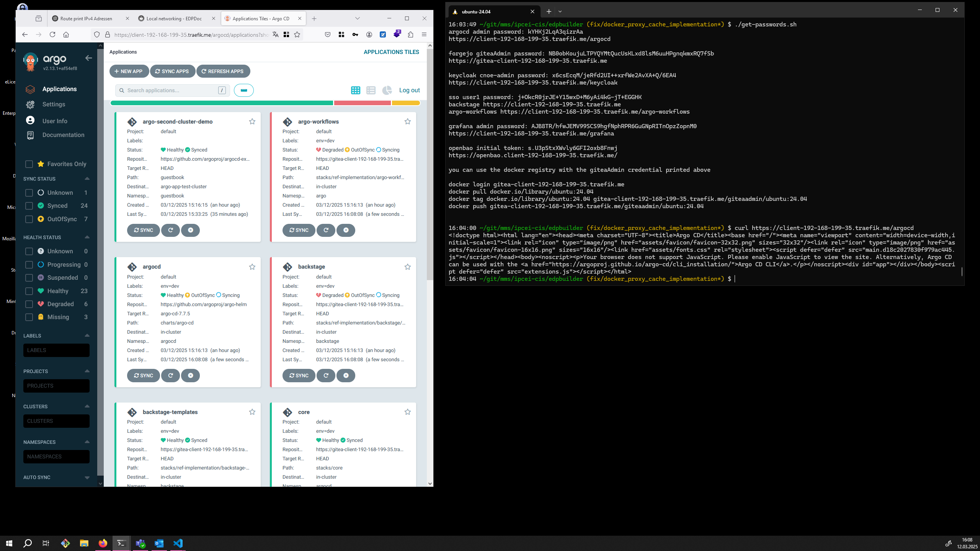Delete the argo-second-cluster-demo application
This screenshot has height=551, width=980.
(191, 230)
